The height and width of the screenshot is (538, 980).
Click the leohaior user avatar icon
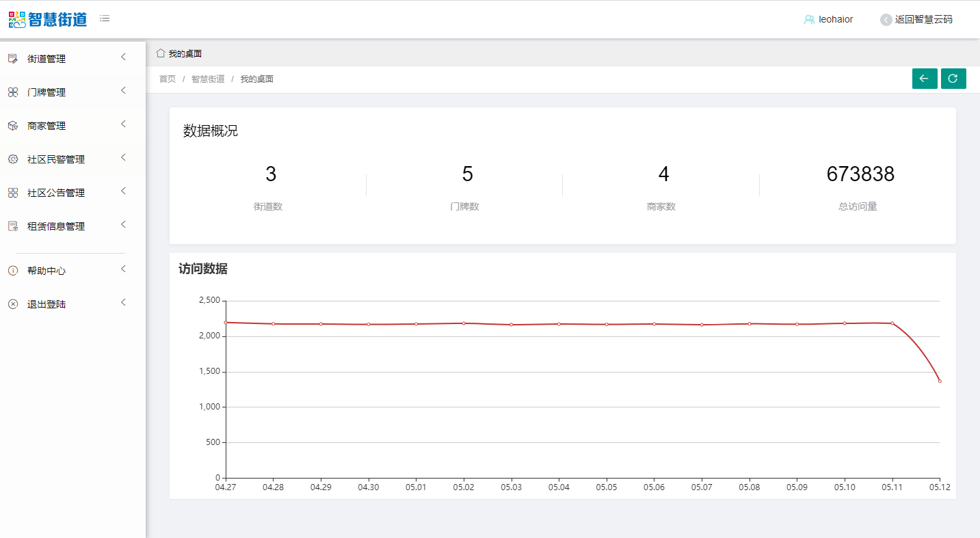tap(809, 20)
